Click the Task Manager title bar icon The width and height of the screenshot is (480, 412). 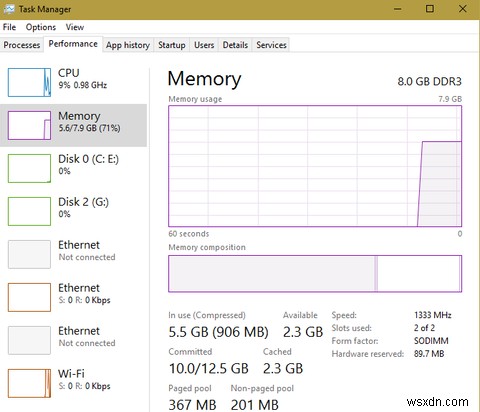click(x=9, y=9)
